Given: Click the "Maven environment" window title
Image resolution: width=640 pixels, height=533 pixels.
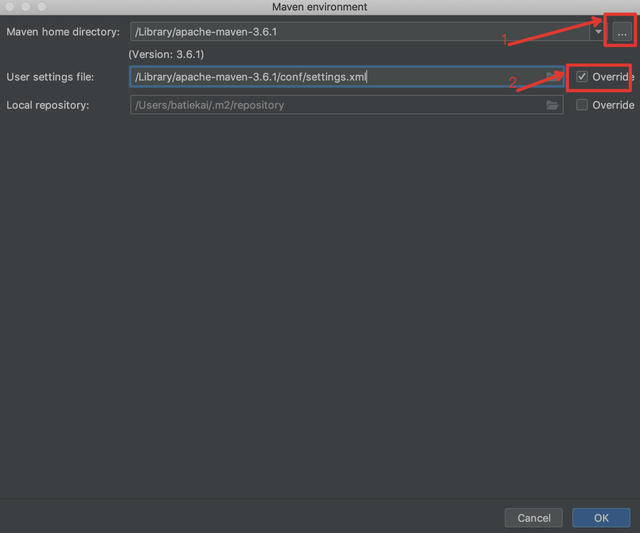Looking at the screenshot, I should (320, 7).
